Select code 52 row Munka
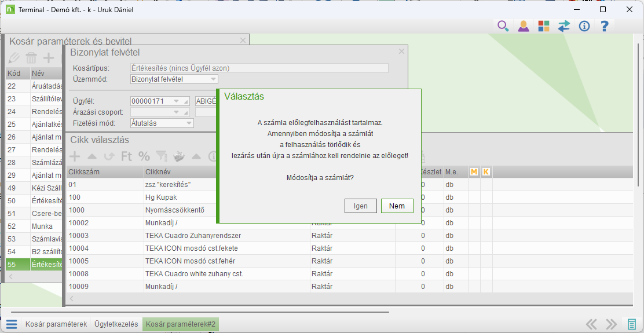The image size is (644, 333). click(x=34, y=226)
